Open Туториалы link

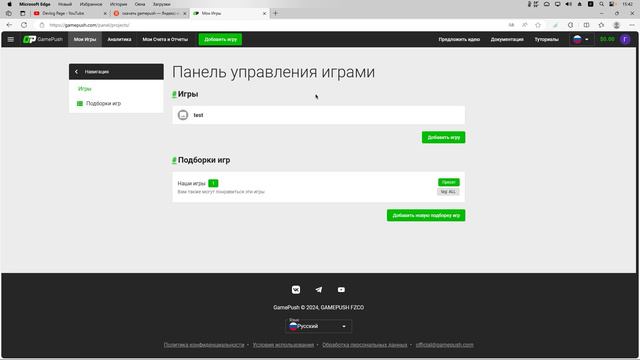546,39
